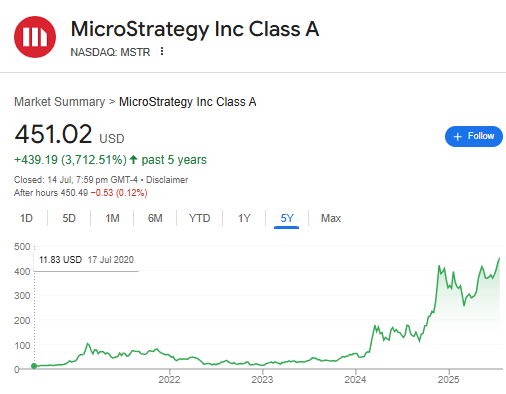Switch chart to 6M range
The image size is (506, 394).
tap(155, 218)
